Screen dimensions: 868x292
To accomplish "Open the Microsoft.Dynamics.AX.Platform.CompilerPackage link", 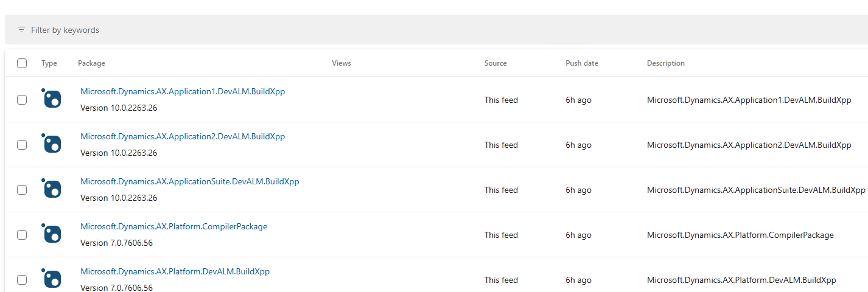I will tap(173, 227).
